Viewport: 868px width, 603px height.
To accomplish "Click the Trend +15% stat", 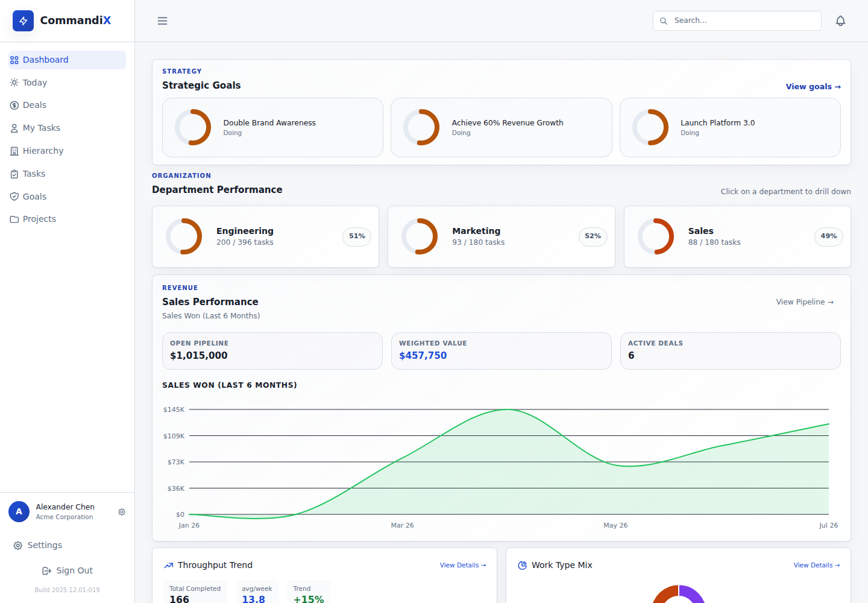I will pos(309,592).
